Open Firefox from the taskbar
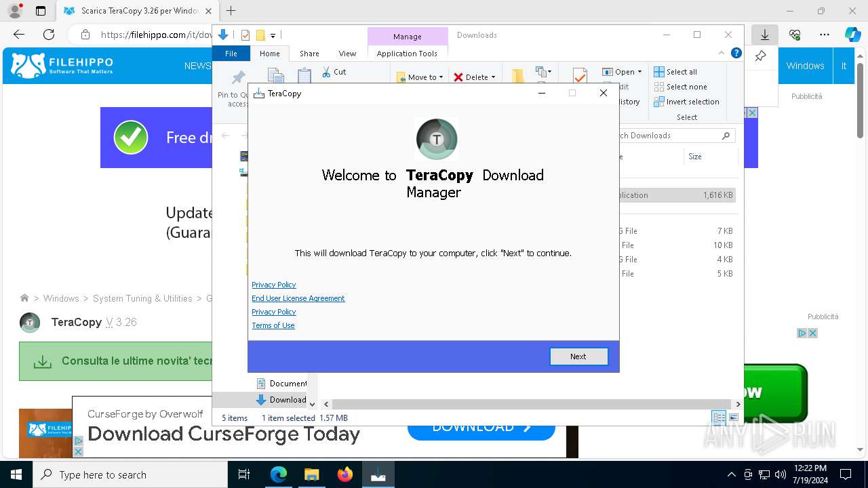 (x=345, y=474)
